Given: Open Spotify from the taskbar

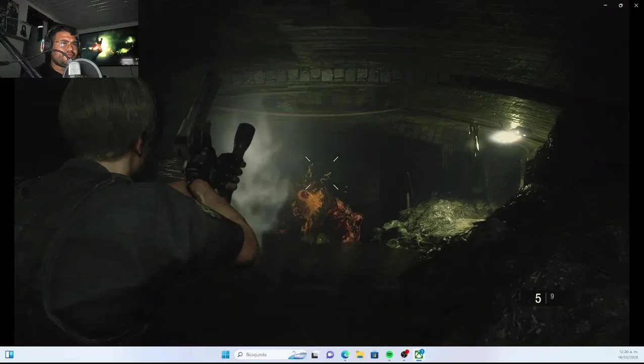Looking at the screenshot, I should pyautogui.click(x=389, y=355).
